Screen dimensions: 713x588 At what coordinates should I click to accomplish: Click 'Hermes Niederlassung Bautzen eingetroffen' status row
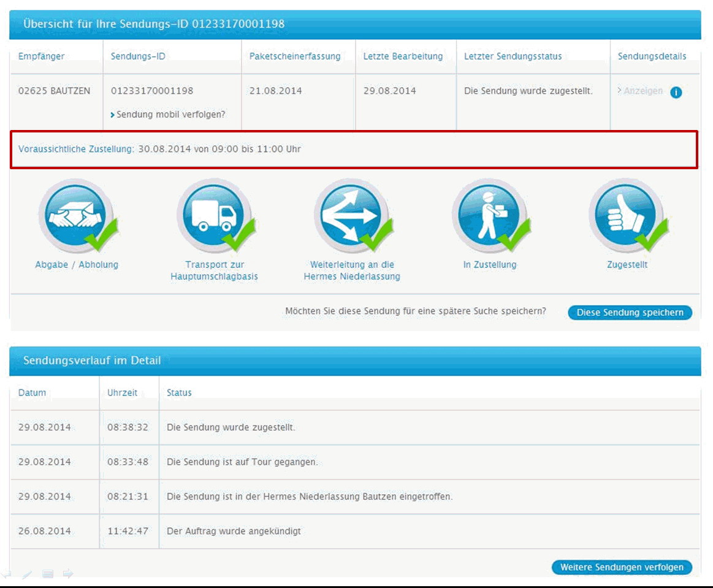[310, 497]
